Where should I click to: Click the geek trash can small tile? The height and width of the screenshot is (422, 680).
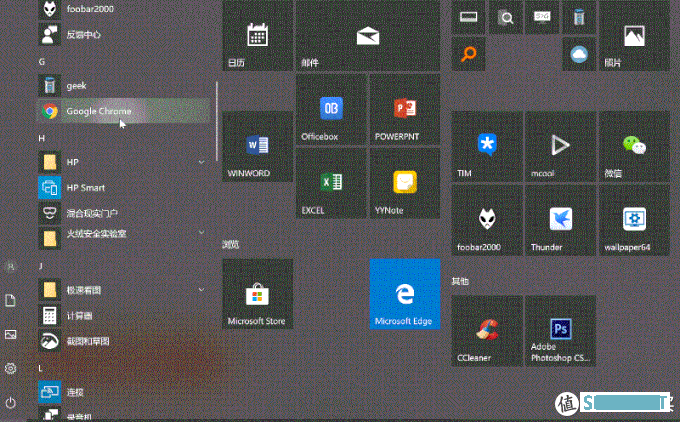[x=579, y=17]
